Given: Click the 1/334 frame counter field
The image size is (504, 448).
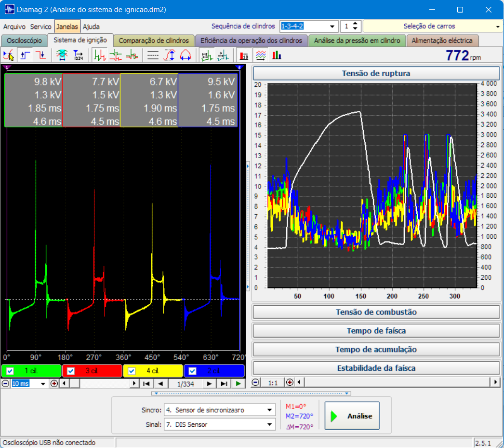Looking at the screenshot, I should coord(186,384).
